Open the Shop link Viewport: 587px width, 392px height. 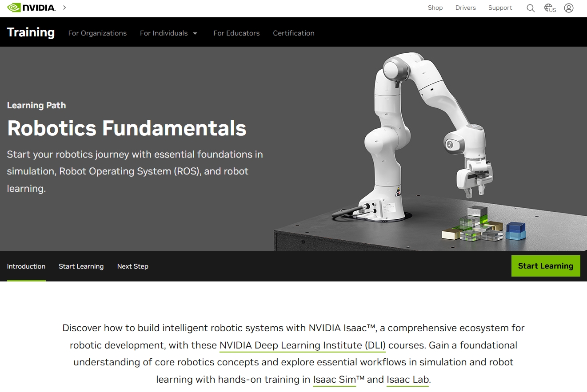point(435,8)
